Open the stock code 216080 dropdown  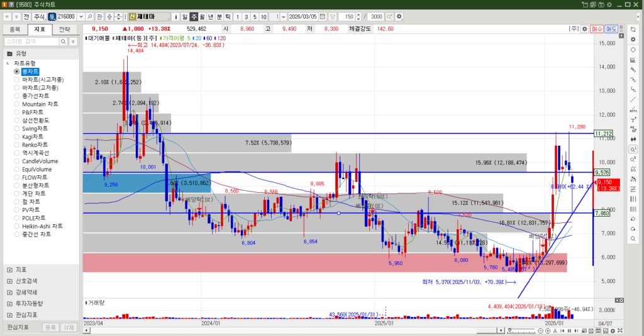click(80, 16)
